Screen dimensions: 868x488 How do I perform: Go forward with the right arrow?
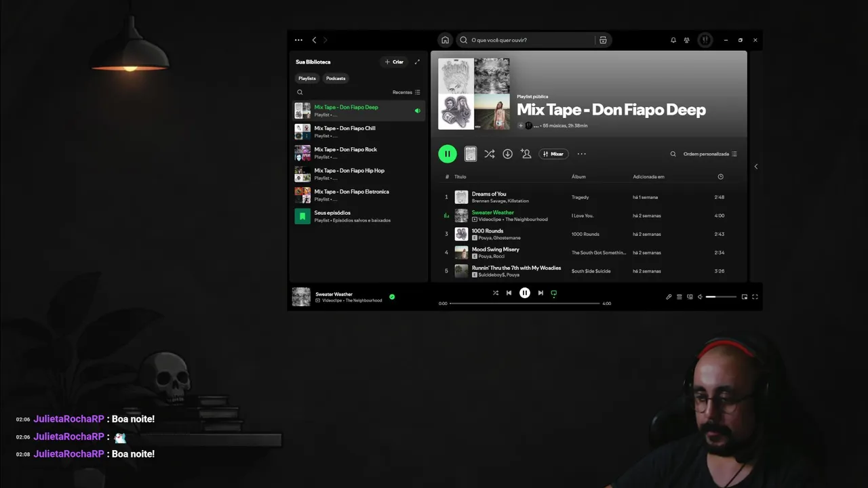click(325, 40)
